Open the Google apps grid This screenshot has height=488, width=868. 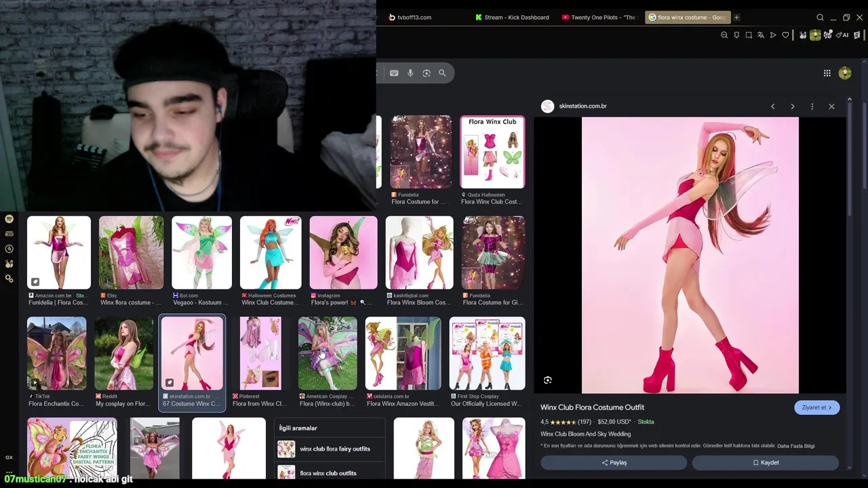[827, 73]
